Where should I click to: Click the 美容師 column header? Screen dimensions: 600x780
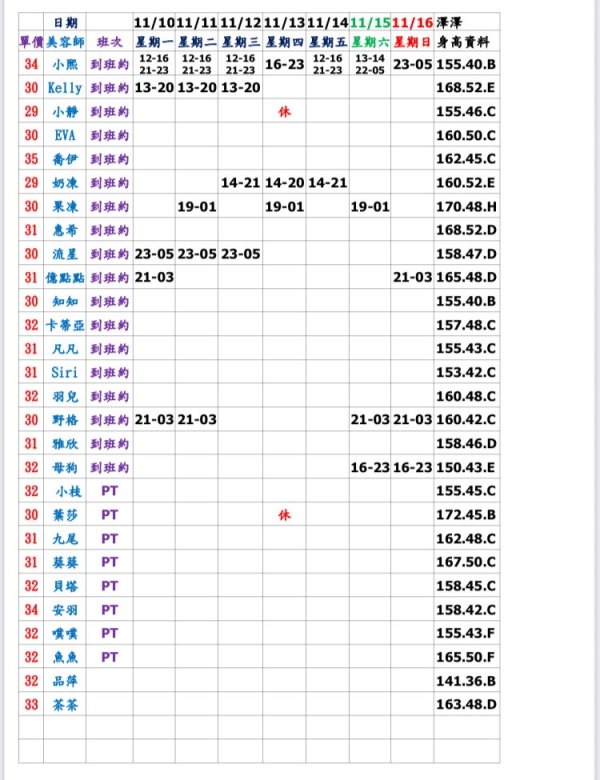click(66, 42)
